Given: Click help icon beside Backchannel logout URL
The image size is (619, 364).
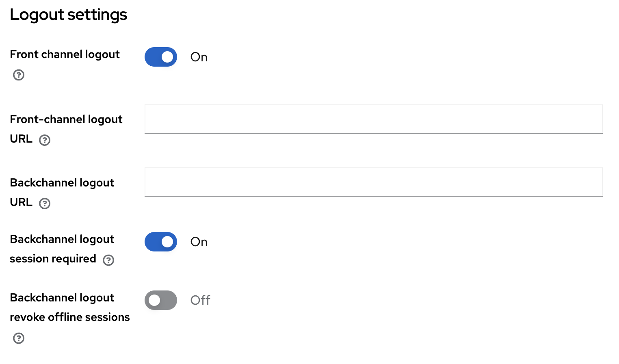Looking at the screenshot, I should click(45, 204).
